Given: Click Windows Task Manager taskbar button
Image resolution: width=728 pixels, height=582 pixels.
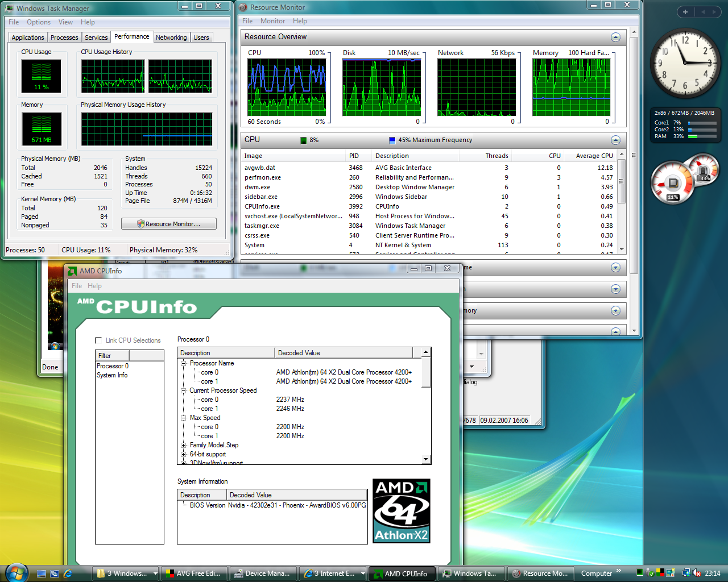Looking at the screenshot, I should coord(470,573).
